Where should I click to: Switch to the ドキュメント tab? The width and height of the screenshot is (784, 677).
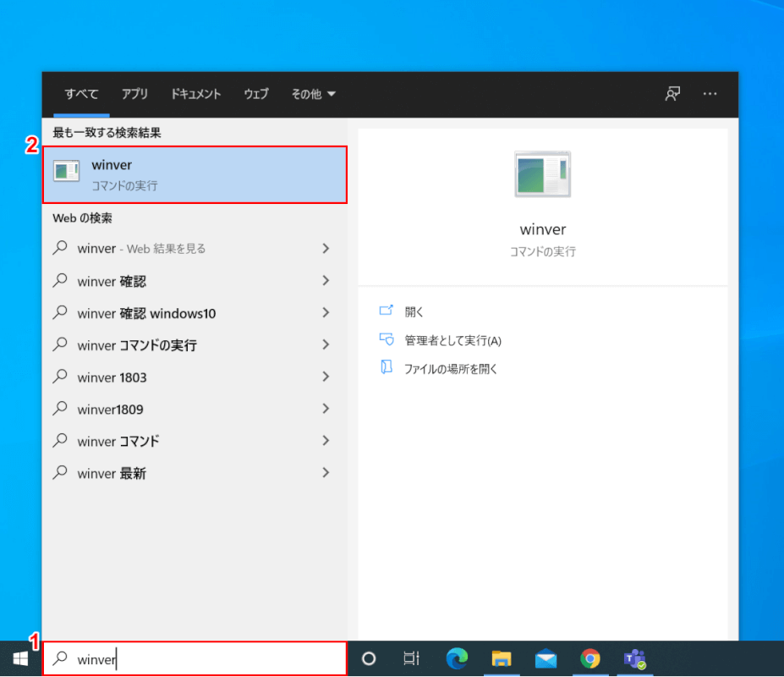click(195, 94)
